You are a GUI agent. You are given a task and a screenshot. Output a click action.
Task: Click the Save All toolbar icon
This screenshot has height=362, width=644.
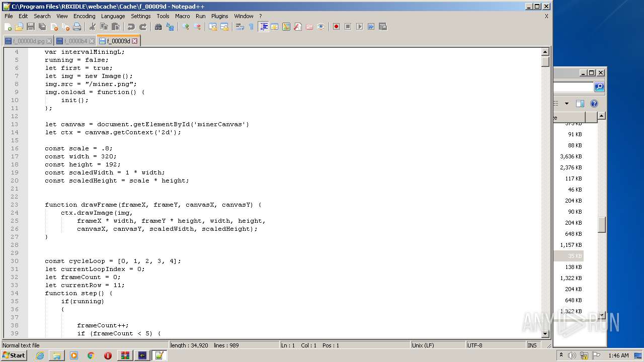pos(42,27)
